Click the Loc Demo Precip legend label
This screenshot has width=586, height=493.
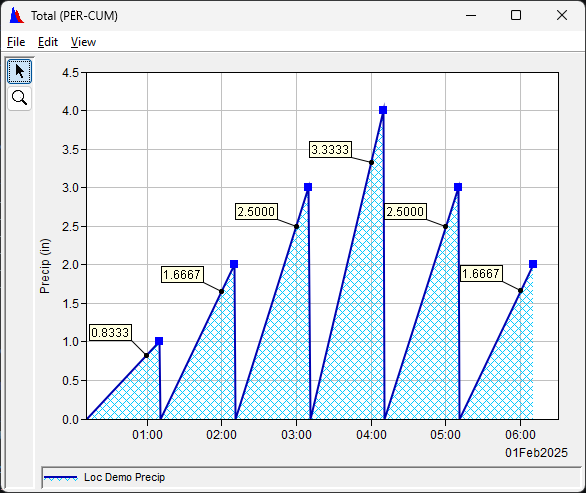point(124,477)
